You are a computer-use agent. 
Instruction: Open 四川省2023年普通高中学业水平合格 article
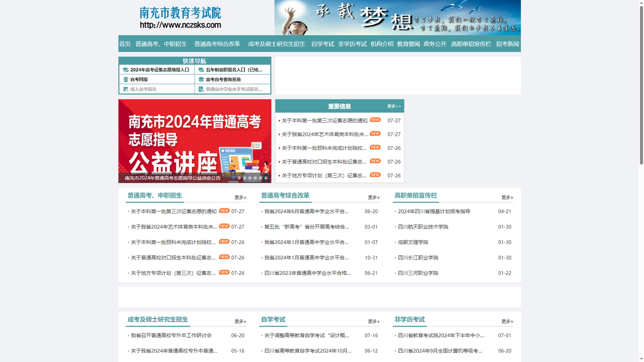click(x=307, y=273)
